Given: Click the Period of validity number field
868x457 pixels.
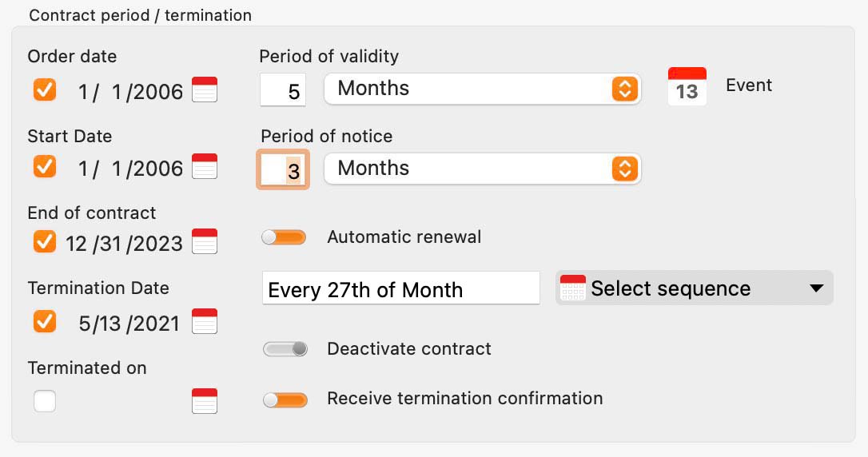Looking at the screenshot, I should click(x=283, y=89).
